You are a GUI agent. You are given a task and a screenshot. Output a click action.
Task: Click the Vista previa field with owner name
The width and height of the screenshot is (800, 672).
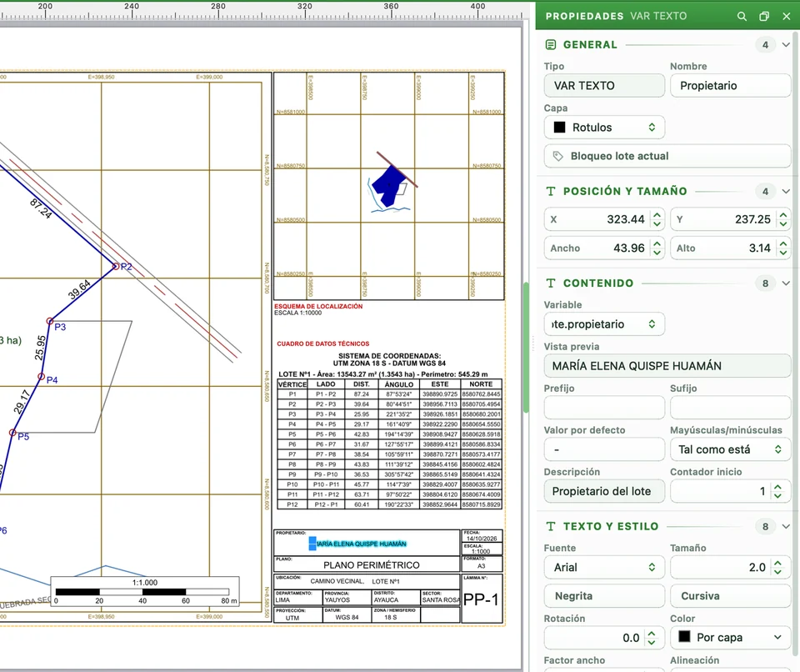coord(667,366)
